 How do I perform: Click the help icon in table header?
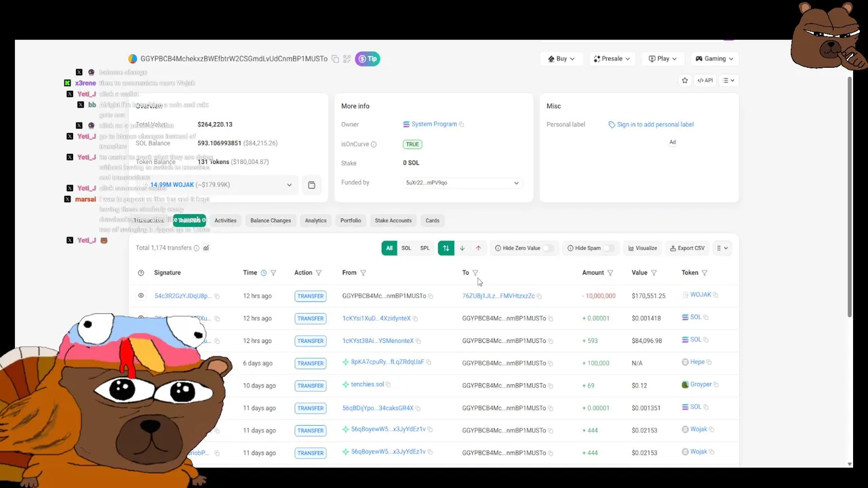click(x=141, y=273)
